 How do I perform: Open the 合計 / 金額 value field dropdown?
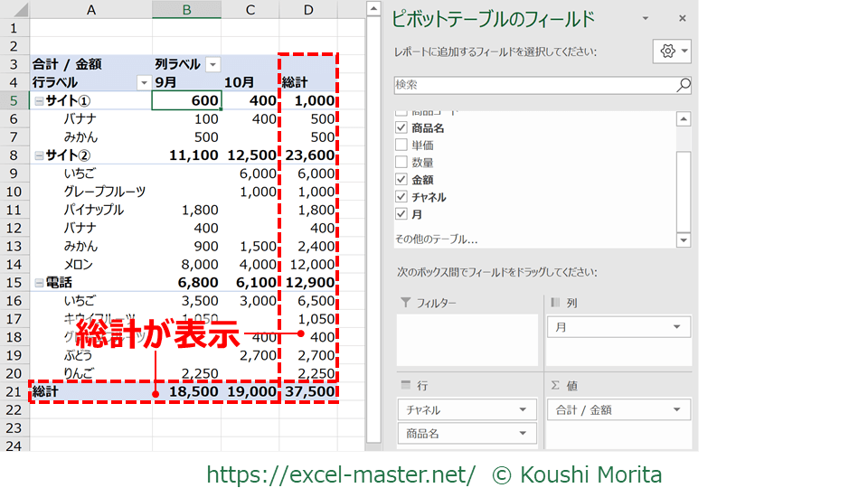coord(677,409)
